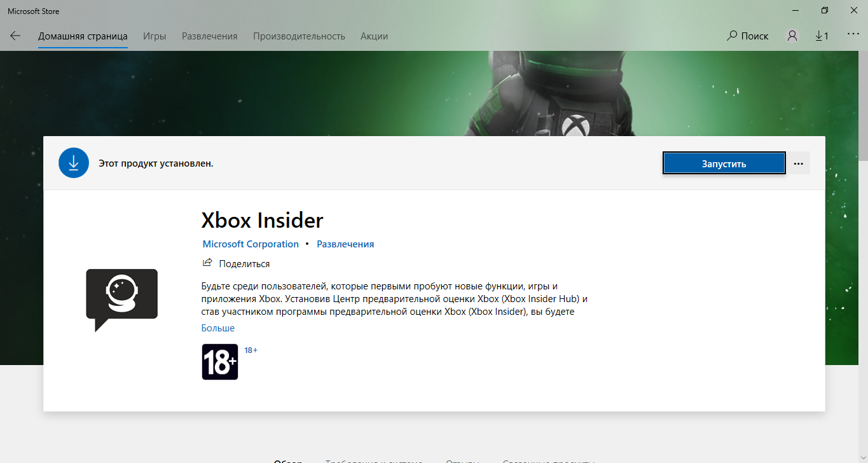868x463 pixels.
Task: Expand the description with the Больше link
Action: pyautogui.click(x=218, y=328)
